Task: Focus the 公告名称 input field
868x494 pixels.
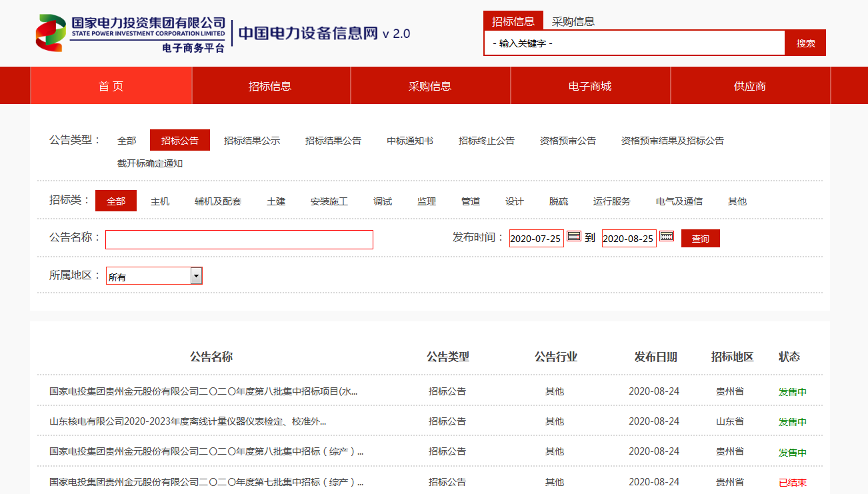Action: point(239,239)
